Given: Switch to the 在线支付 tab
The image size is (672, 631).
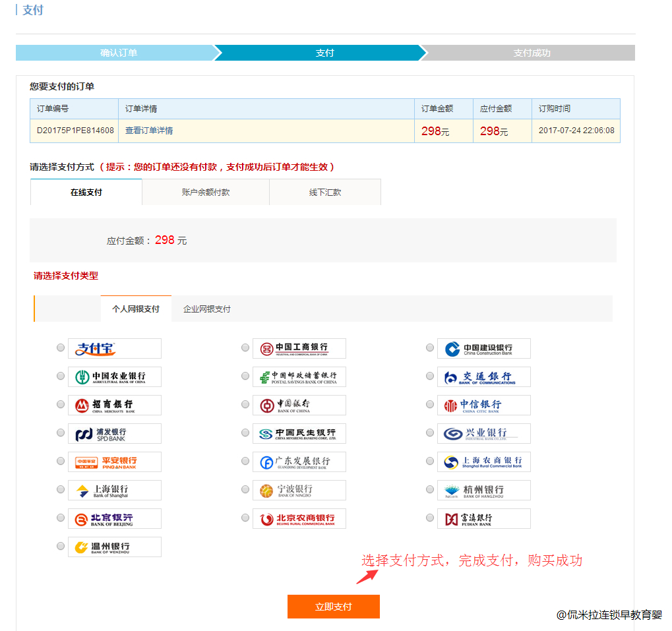Looking at the screenshot, I should [x=86, y=193].
